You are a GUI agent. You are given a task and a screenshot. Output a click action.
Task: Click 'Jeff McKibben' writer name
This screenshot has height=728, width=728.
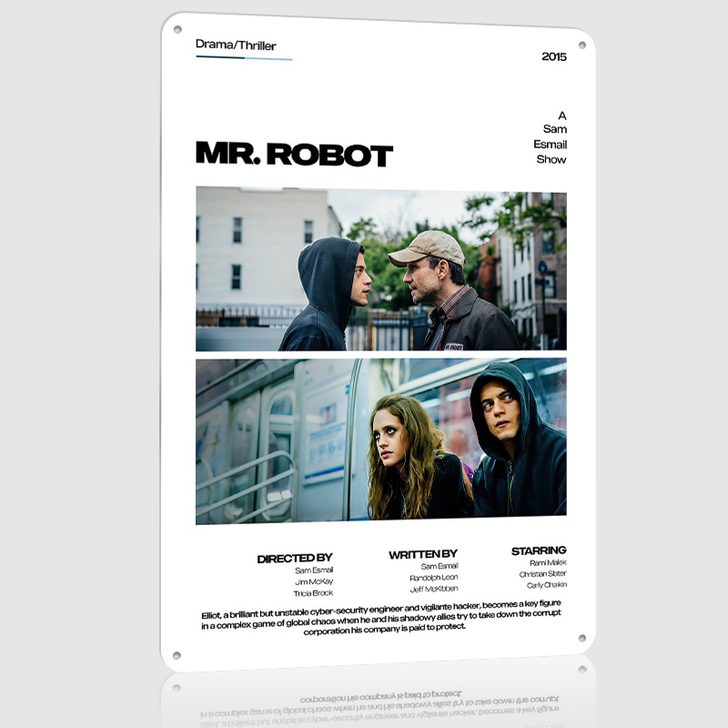pos(434,589)
